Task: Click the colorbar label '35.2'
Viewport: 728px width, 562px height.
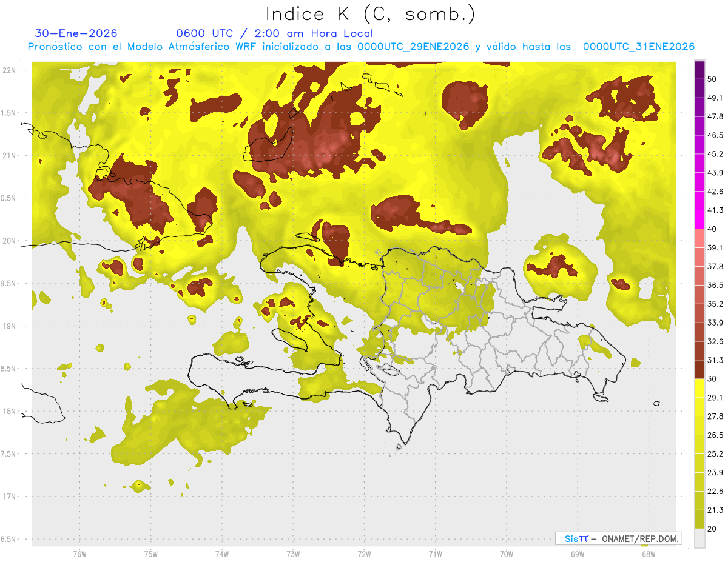Action: pyautogui.click(x=715, y=304)
